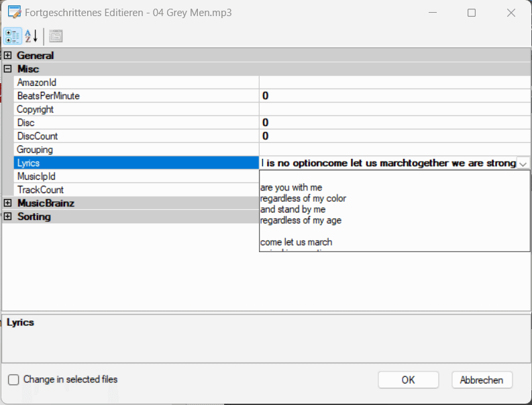Screen dimensions: 532x405
Task: Expand the Sorting category
Action: tap(8, 217)
